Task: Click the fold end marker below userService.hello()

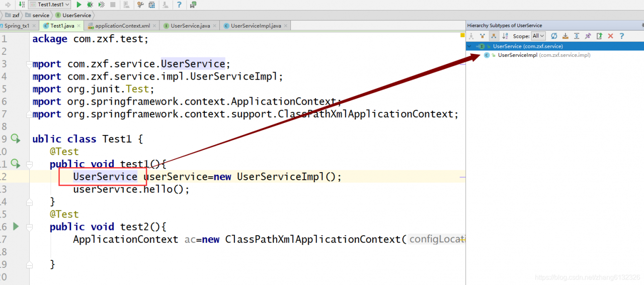Action: [29, 202]
